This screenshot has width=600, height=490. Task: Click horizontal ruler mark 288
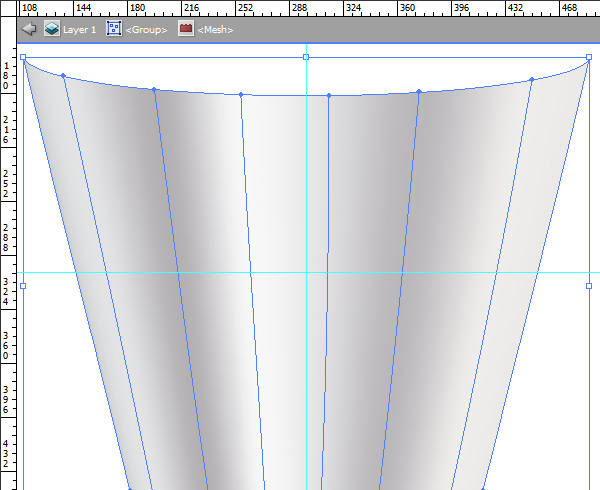299,8
